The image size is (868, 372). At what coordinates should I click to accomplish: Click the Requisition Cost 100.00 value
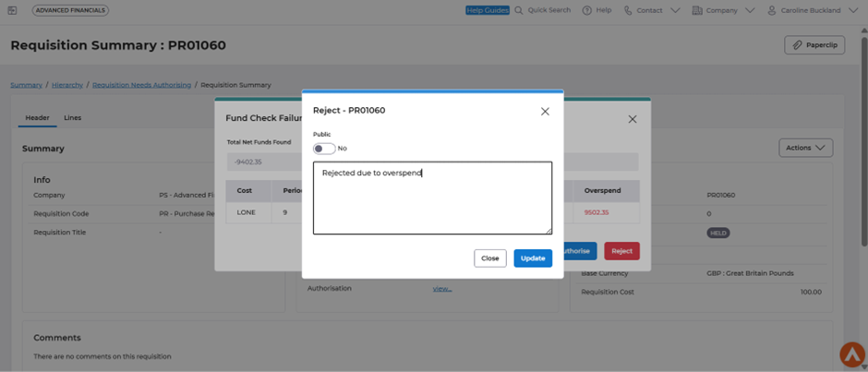click(811, 292)
